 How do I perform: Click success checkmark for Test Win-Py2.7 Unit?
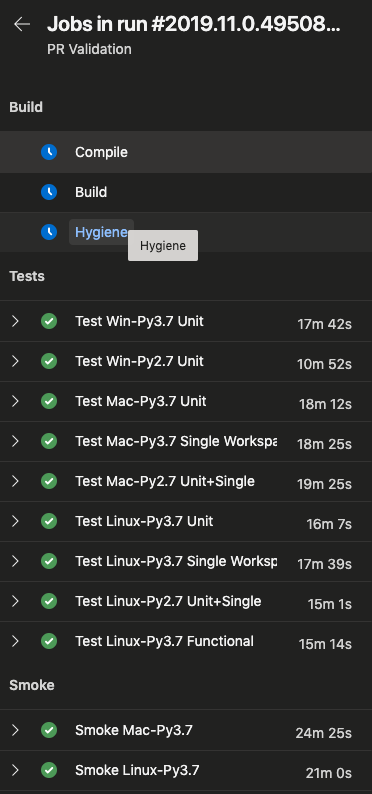(49, 361)
